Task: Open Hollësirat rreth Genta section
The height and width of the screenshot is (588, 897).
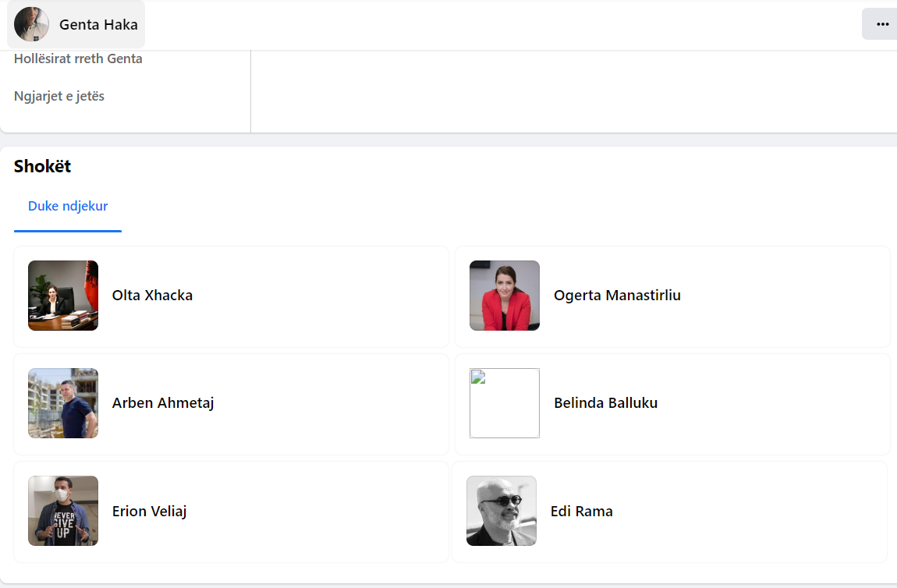Action: (x=78, y=58)
